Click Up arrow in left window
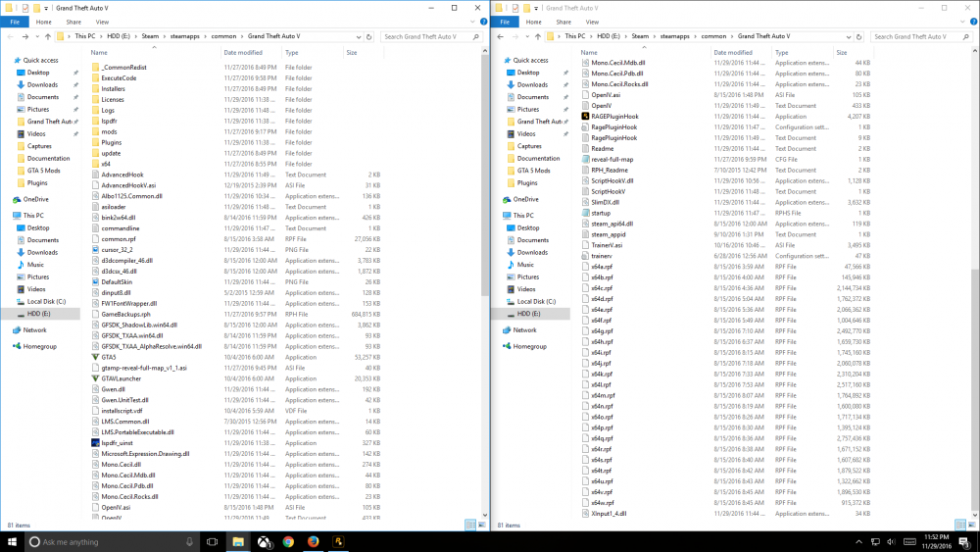 [47, 37]
